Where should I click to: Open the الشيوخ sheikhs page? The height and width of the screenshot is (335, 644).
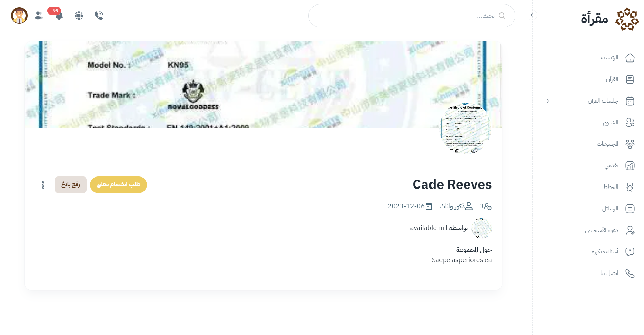[618, 123]
